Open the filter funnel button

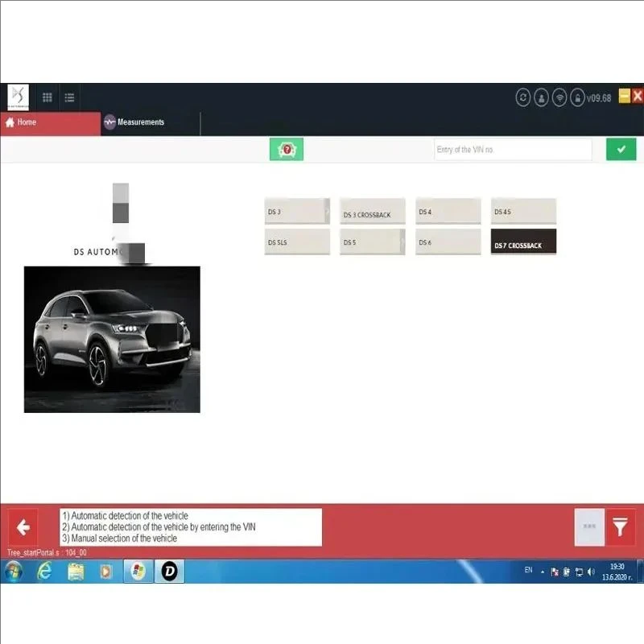(x=620, y=527)
